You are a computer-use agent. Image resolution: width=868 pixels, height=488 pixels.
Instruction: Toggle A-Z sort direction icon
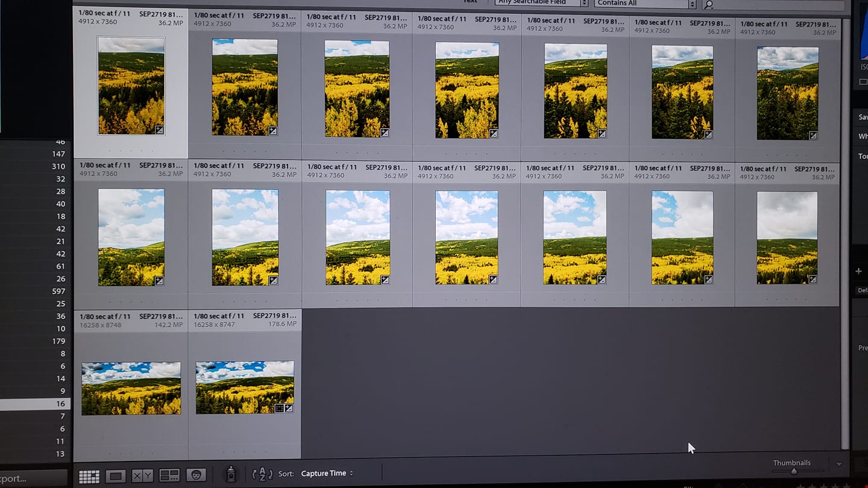click(262, 474)
